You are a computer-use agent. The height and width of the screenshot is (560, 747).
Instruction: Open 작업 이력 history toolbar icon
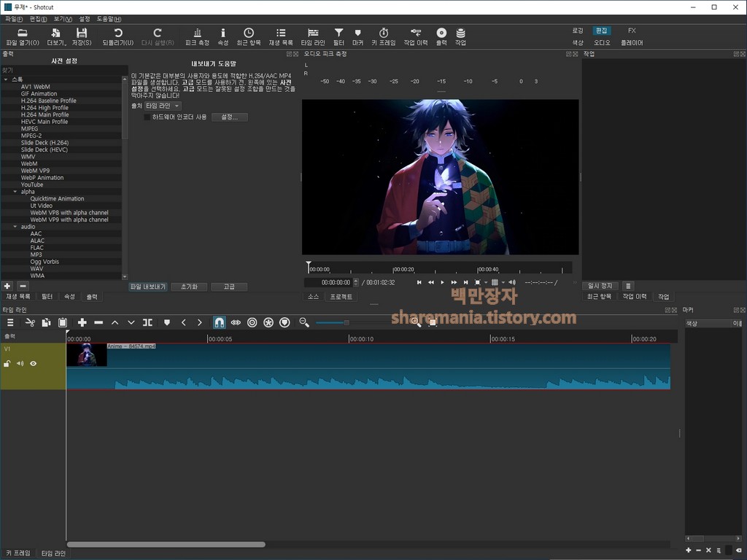416,36
